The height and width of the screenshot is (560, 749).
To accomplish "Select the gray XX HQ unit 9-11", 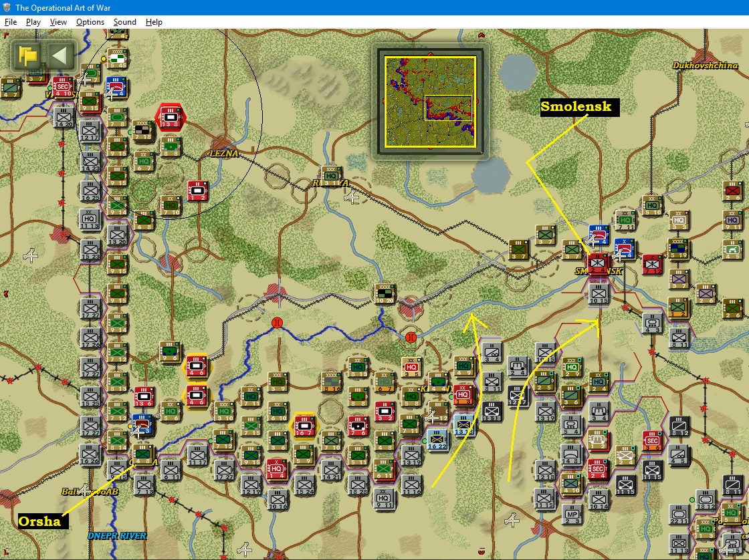I will (384, 498).
